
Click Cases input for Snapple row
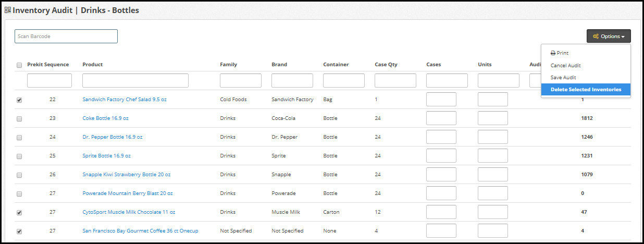click(x=441, y=174)
